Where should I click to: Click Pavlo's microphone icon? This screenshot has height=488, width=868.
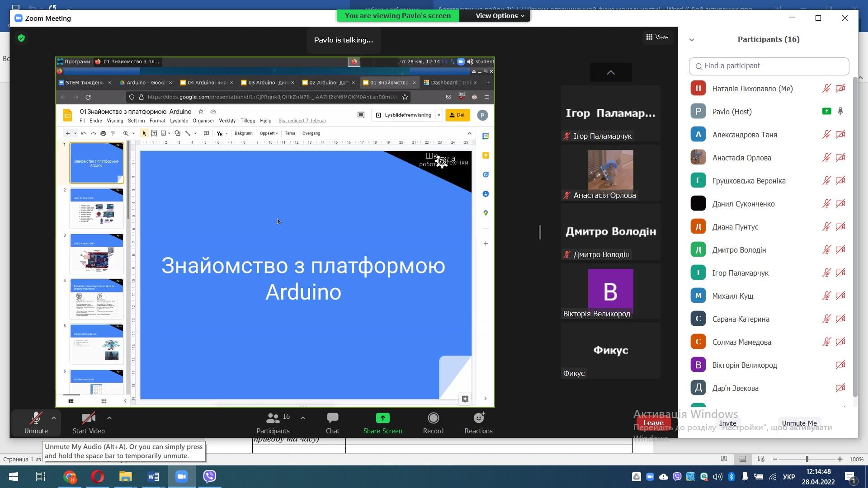840,111
